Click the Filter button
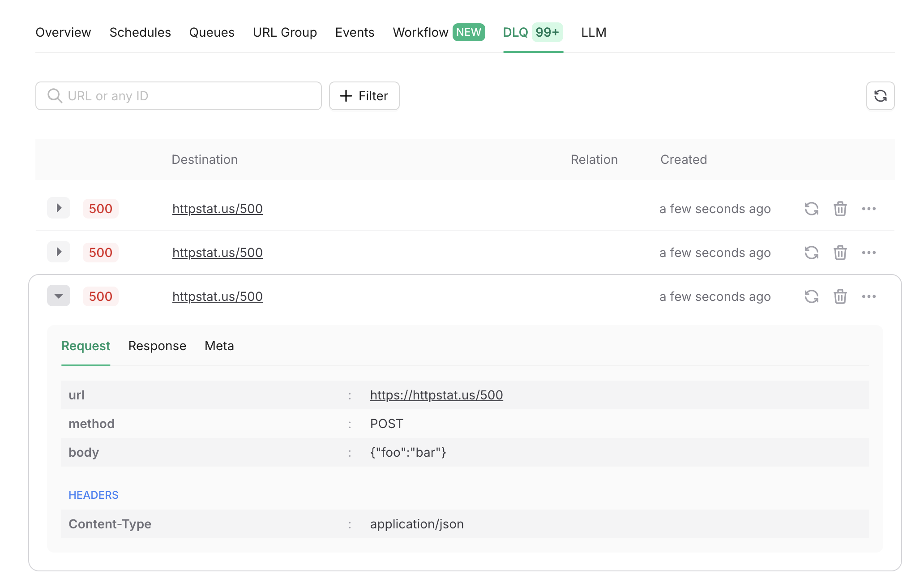Viewport: 924px width, 583px height. (364, 96)
